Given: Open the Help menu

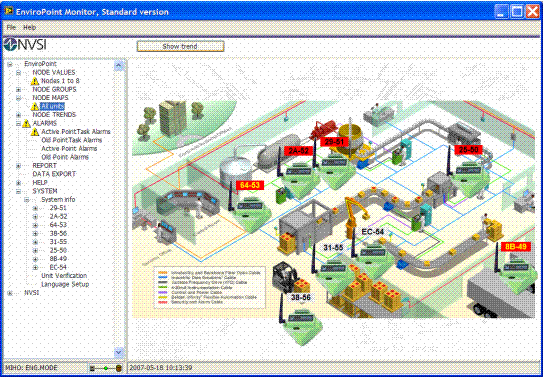Looking at the screenshot, I should [29, 27].
